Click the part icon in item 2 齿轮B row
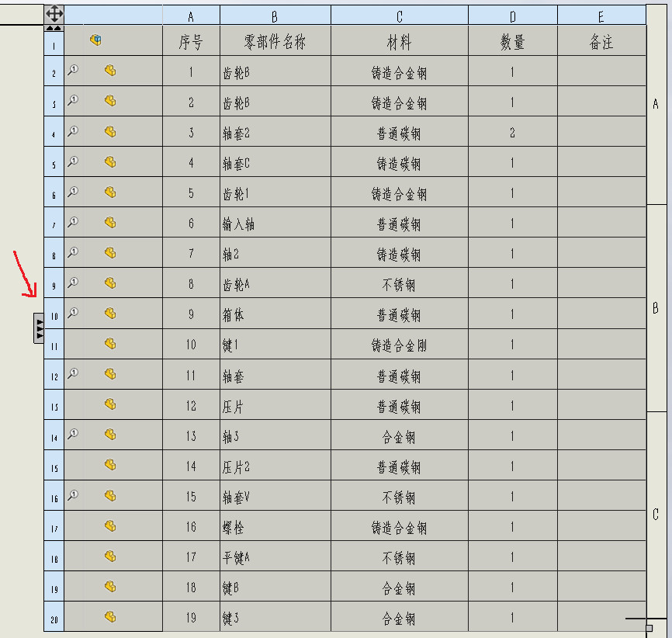The image size is (672, 638). (110, 101)
